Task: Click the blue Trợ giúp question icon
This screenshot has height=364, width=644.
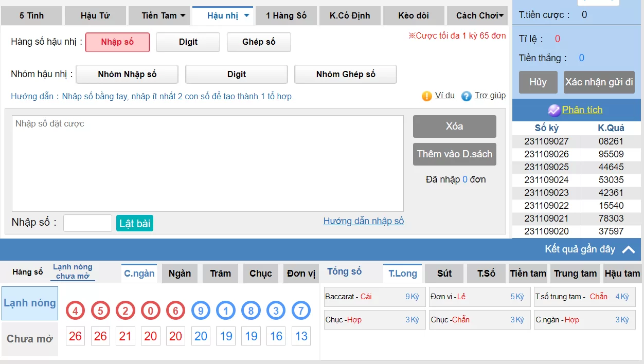Action: click(466, 96)
